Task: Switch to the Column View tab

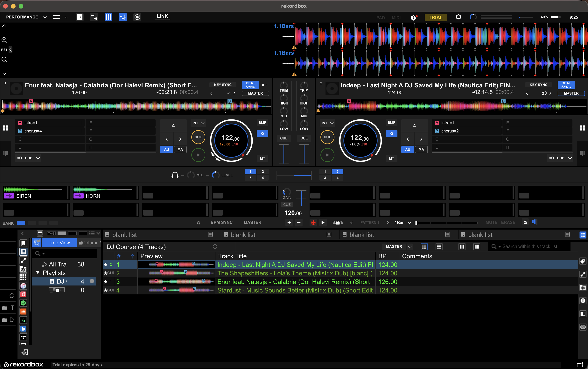Action: 89,243
